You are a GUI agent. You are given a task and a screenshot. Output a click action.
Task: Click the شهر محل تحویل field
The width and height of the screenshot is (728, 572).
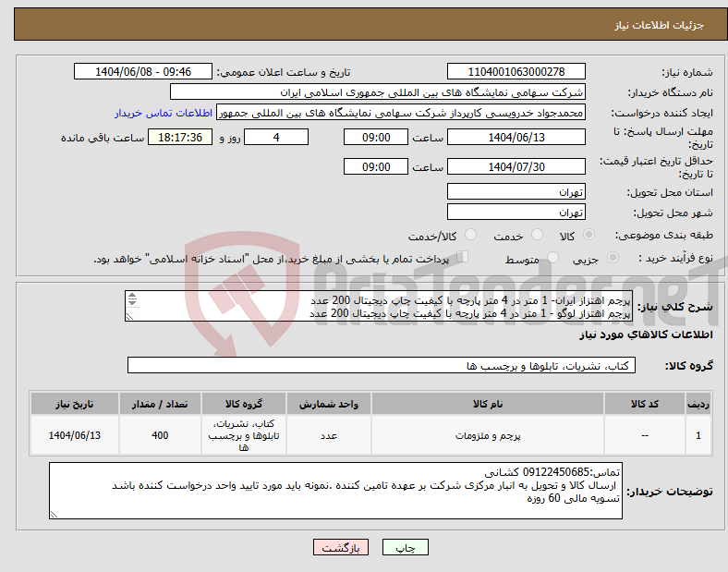coord(516,212)
